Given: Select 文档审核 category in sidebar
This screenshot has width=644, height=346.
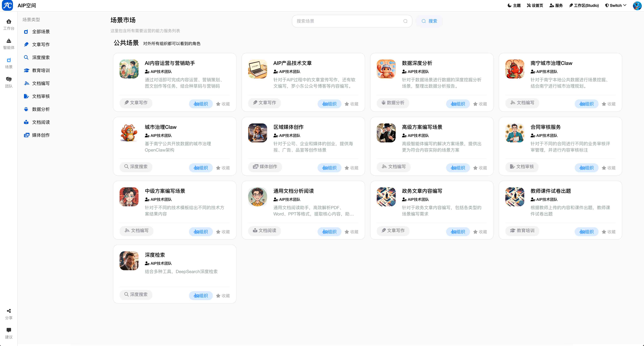Looking at the screenshot, I should point(37,96).
